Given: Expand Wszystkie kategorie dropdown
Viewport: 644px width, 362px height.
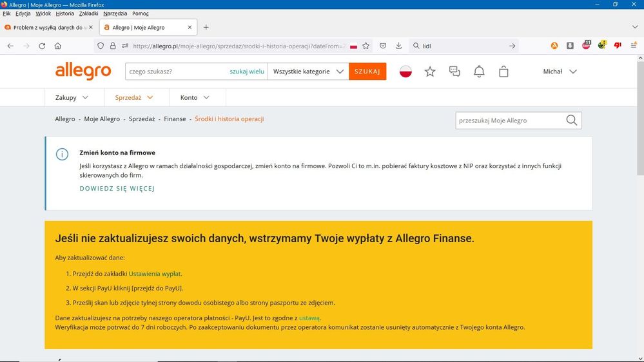Looking at the screenshot, I should point(308,71).
